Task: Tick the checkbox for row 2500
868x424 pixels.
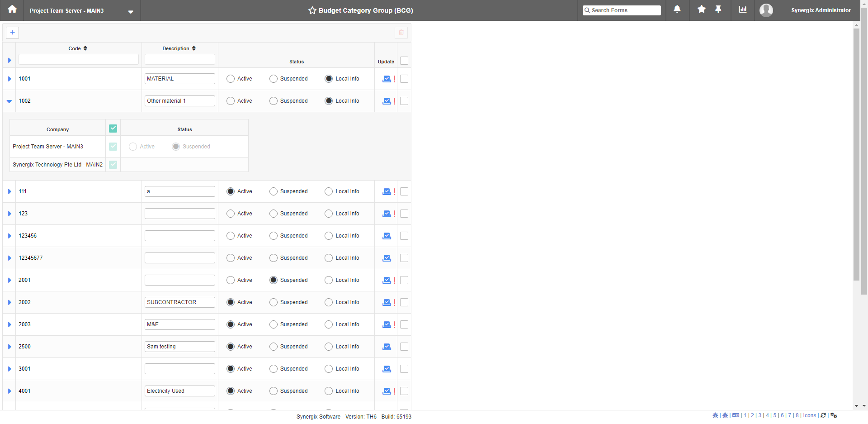Action: tap(404, 347)
